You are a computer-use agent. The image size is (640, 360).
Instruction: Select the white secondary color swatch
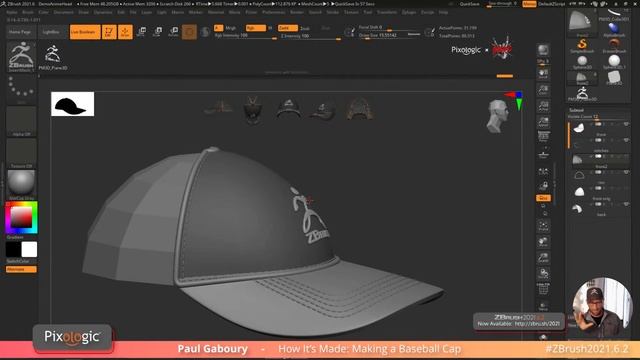click(x=29, y=249)
